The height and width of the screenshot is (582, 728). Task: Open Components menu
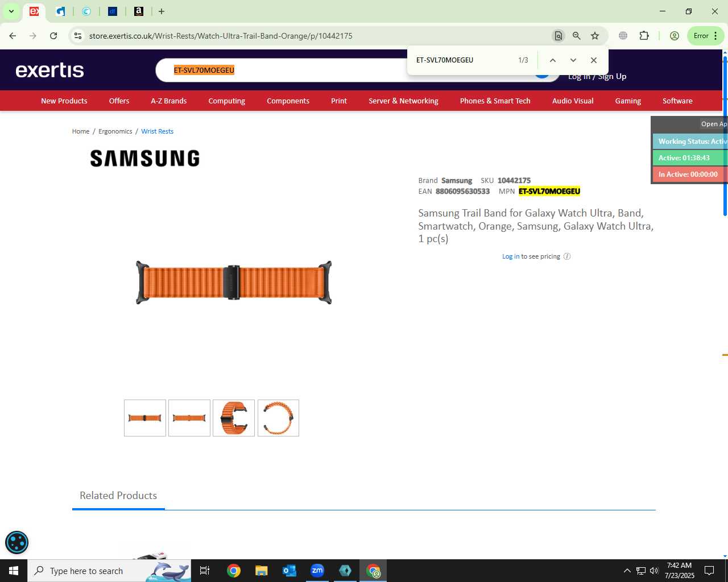tap(288, 101)
